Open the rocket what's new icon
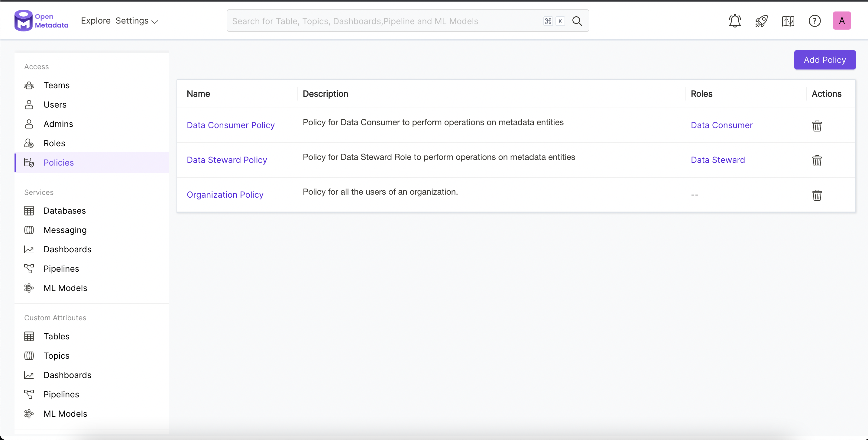 (x=761, y=21)
